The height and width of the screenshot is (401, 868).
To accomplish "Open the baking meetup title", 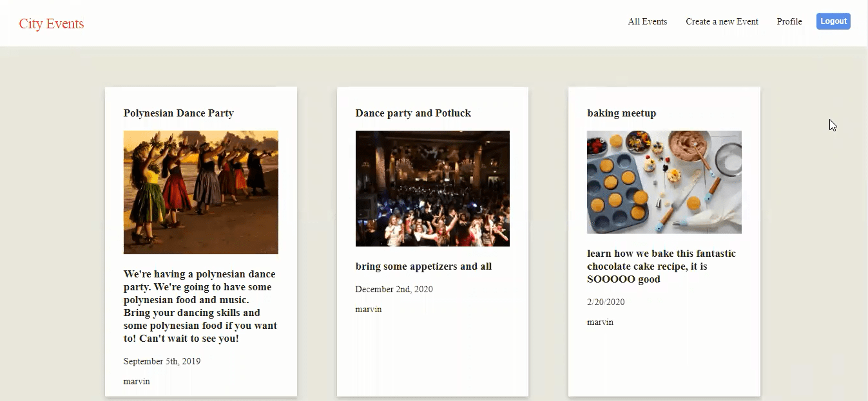I will click(x=622, y=113).
